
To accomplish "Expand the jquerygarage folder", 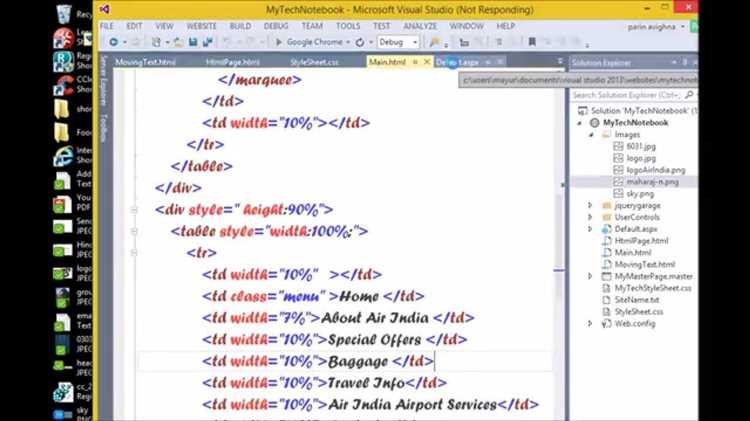I will (x=590, y=205).
